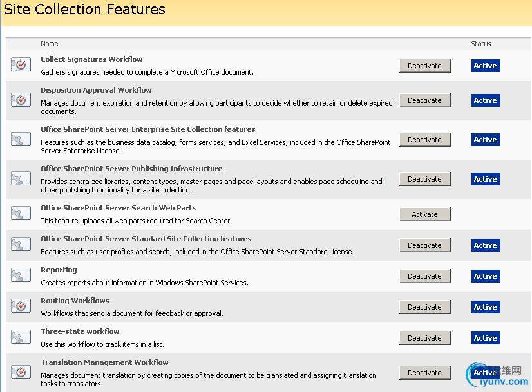The width and height of the screenshot is (532, 392).
Task: Deactivate the Publishing Infrastructure feature
Action: click(x=424, y=179)
